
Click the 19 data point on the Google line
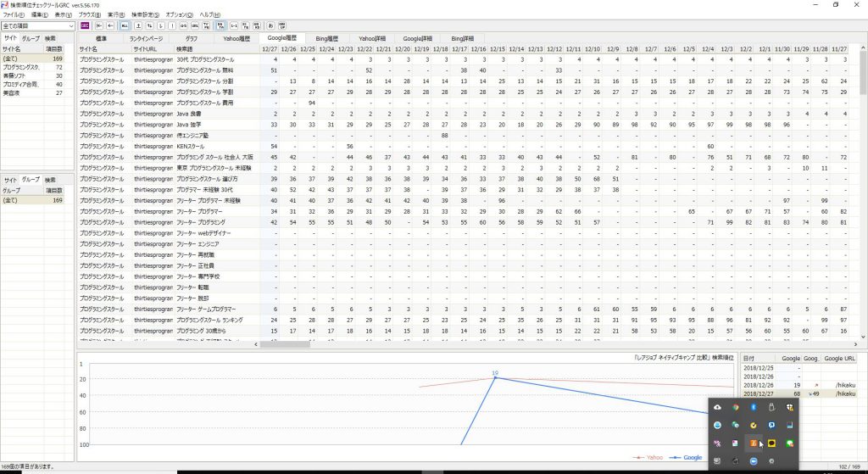click(x=495, y=376)
